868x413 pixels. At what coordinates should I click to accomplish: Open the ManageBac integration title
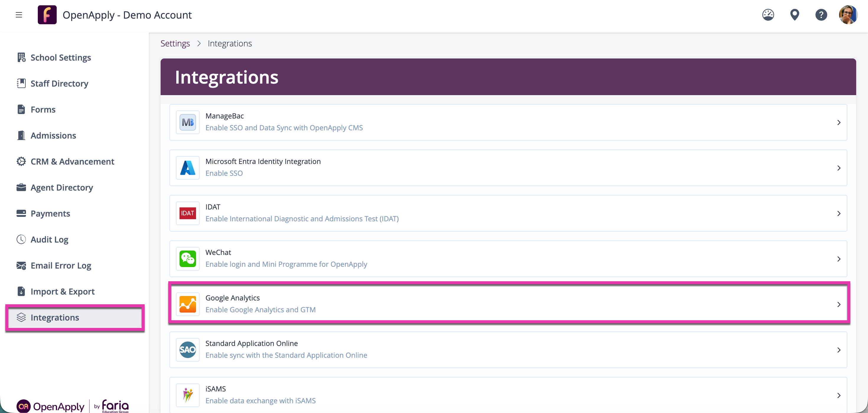click(224, 116)
